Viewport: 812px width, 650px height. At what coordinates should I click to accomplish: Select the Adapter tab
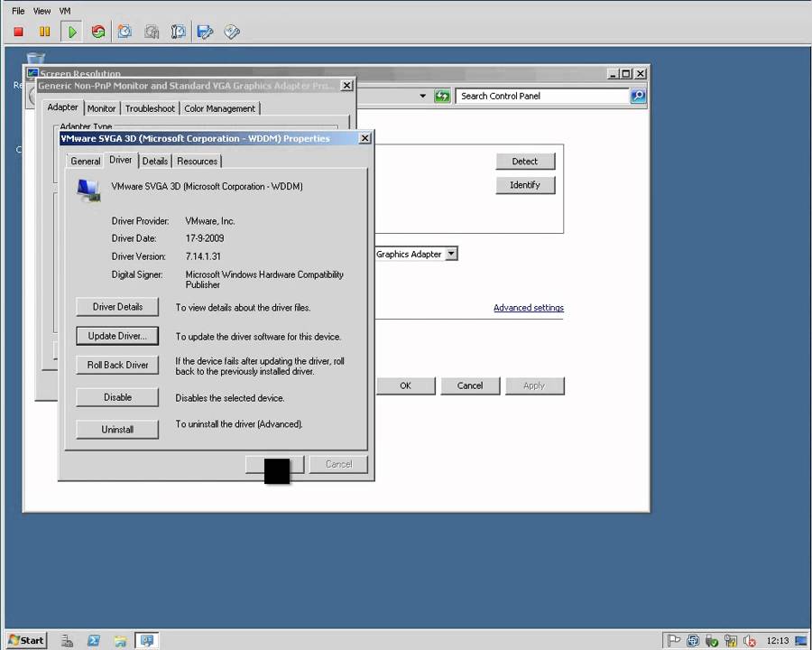(62, 107)
